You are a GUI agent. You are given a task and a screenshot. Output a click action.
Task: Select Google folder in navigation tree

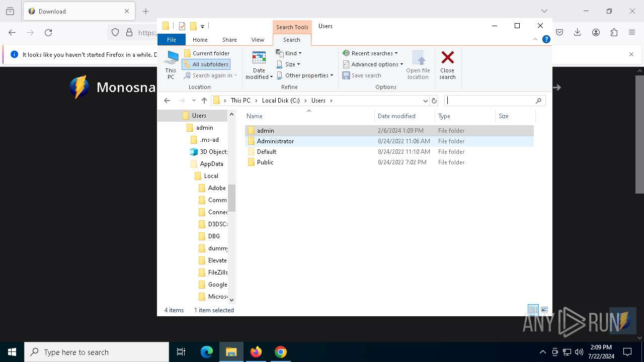213,285
